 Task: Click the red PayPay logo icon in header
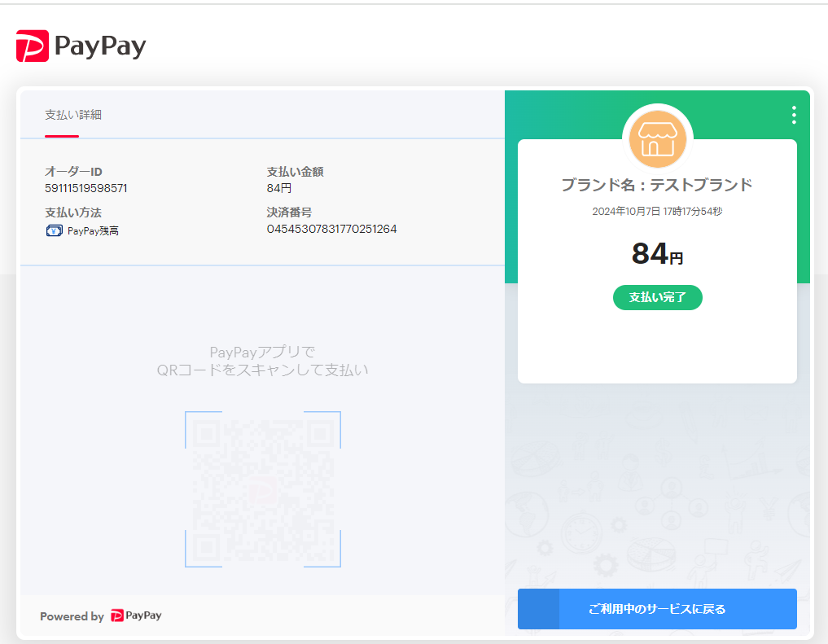pos(33,46)
